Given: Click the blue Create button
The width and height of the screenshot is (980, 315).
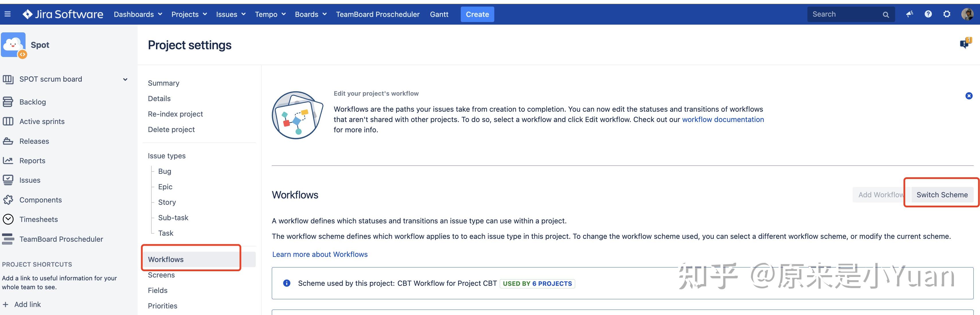Looking at the screenshot, I should coord(477,14).
